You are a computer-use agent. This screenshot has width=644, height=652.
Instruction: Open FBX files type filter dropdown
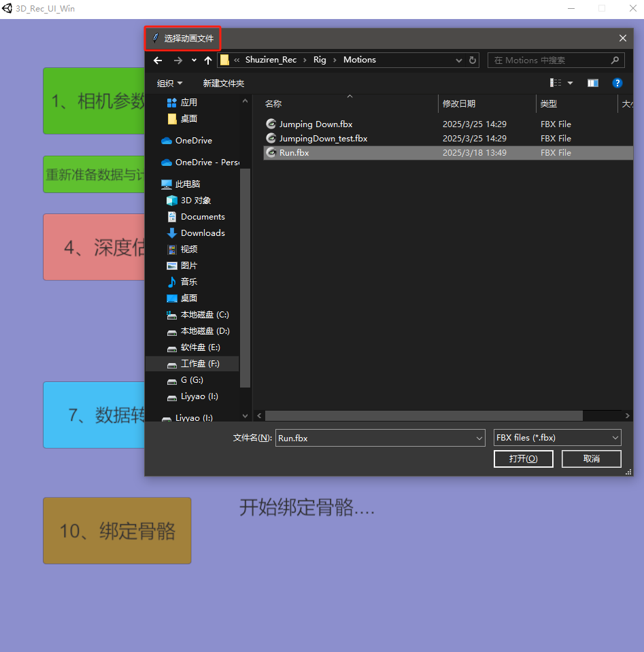[557, 437]
